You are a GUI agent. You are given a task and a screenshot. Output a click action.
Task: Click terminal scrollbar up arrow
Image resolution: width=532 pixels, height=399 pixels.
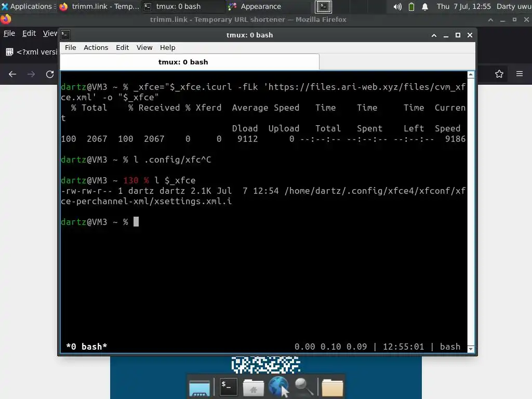(x=471, y=74)
